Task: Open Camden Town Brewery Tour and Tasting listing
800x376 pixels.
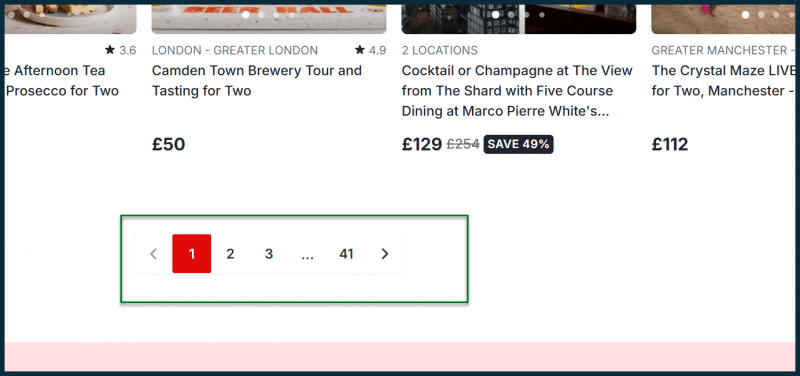Action: [257, 81]
